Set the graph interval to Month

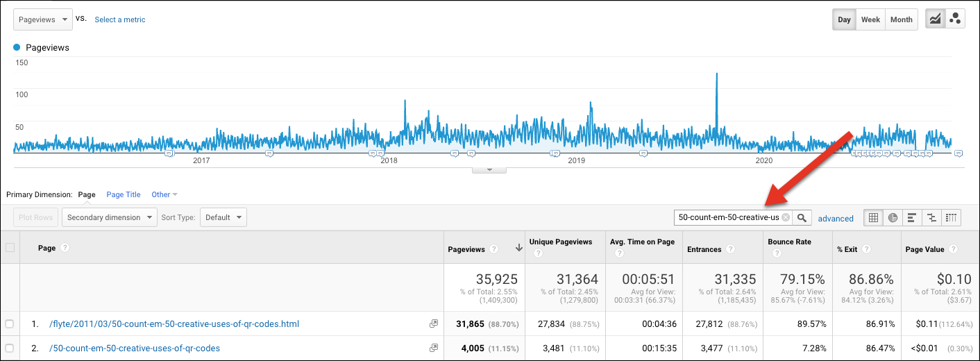pos(901,19)
